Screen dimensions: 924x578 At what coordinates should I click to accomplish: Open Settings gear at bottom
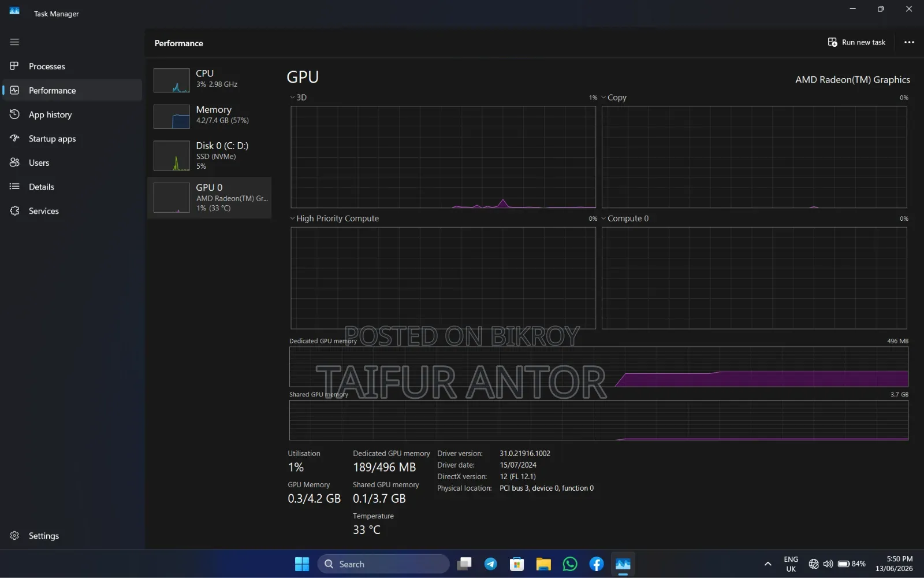click(14, 536)
